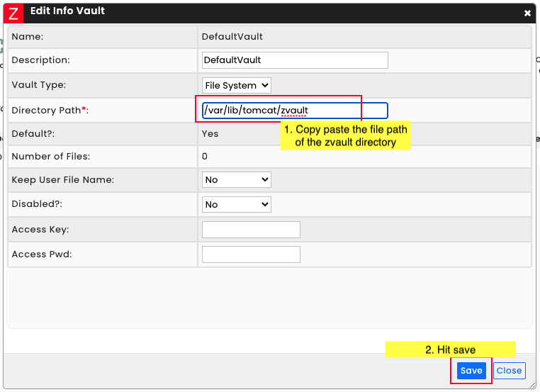Click inside the Directory Path field
The height and width of the screenshot is (392, 540).
pyautogui.click(x=295, y=111)
